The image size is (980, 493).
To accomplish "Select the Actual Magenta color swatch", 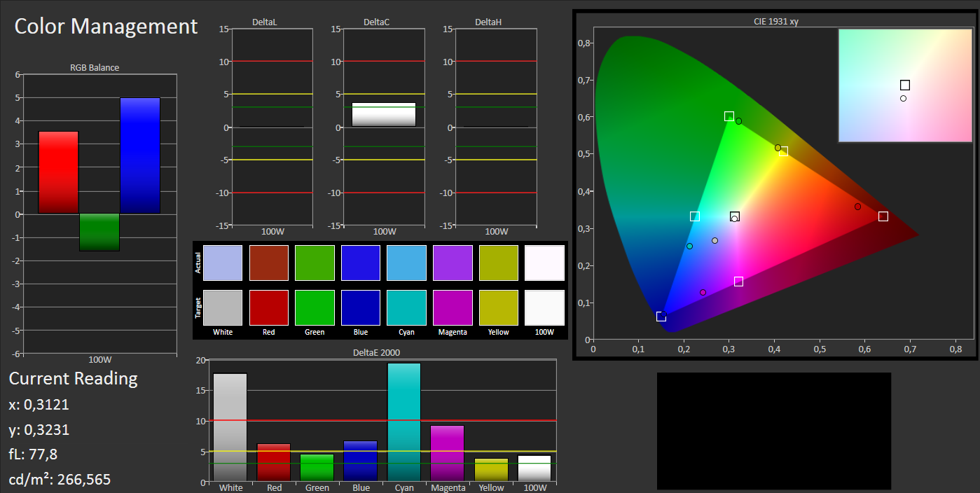I will click(x=453, y=263).
